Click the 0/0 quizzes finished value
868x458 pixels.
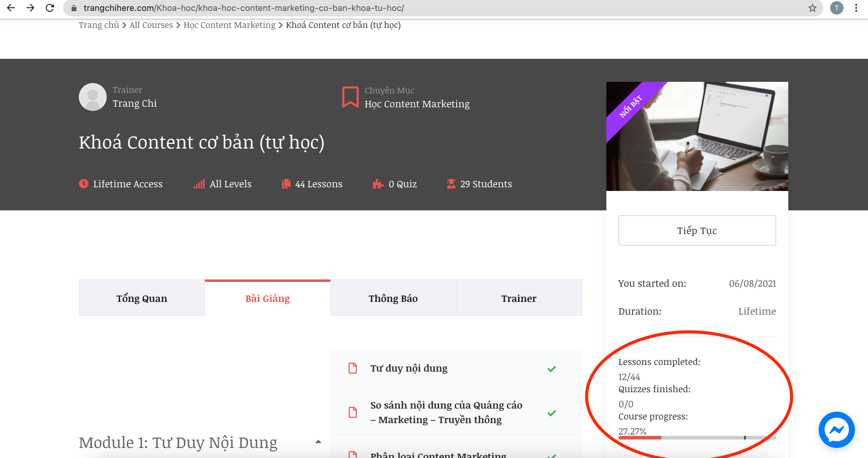coord(626,404)
